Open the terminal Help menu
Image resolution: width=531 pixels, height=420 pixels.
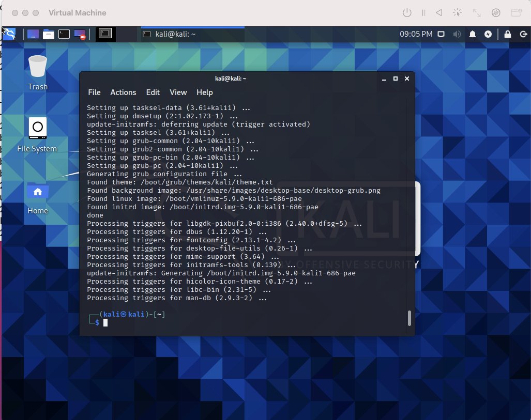click(205, 92)
